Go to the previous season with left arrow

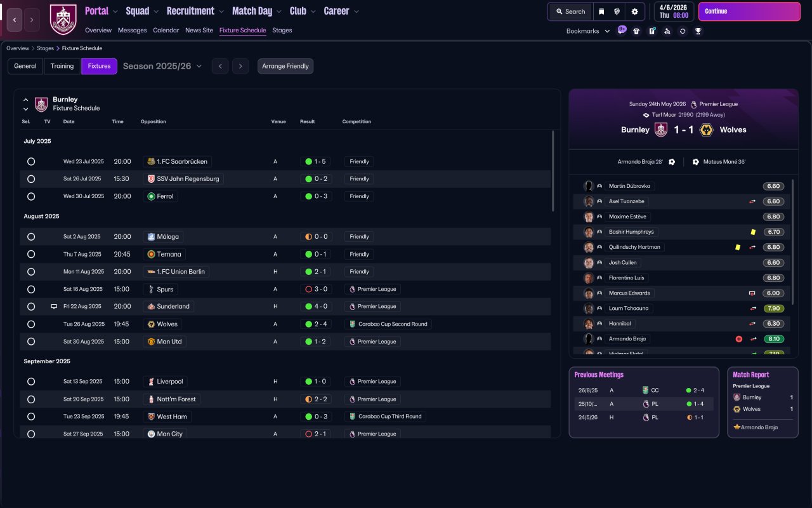point(220,66)
